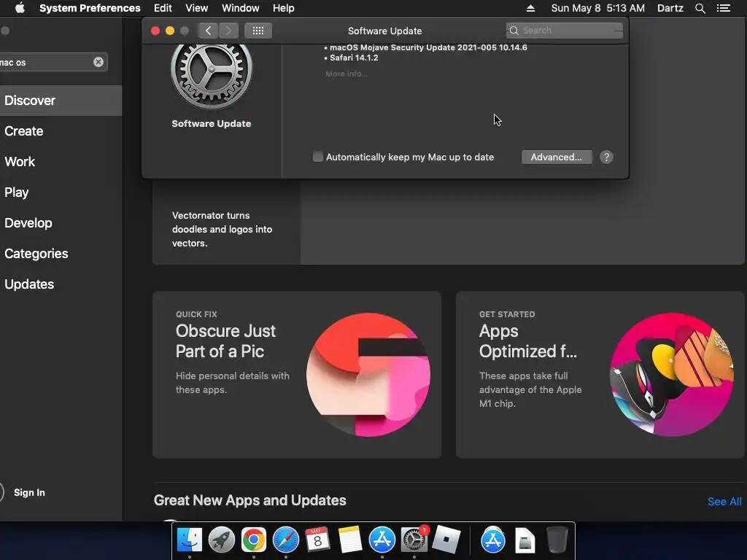
Task: Open the Window menu
Action: click(x=241, y=8)
